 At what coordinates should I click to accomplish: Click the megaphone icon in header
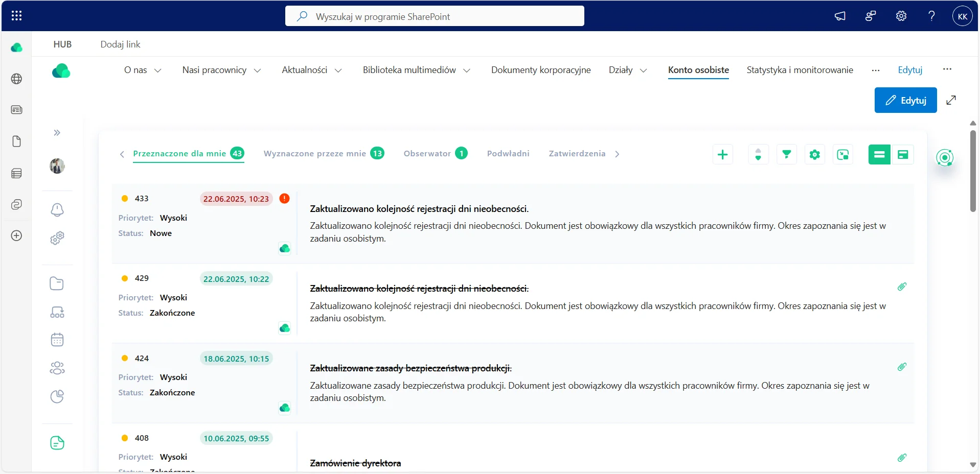click(x=840, y=16)
